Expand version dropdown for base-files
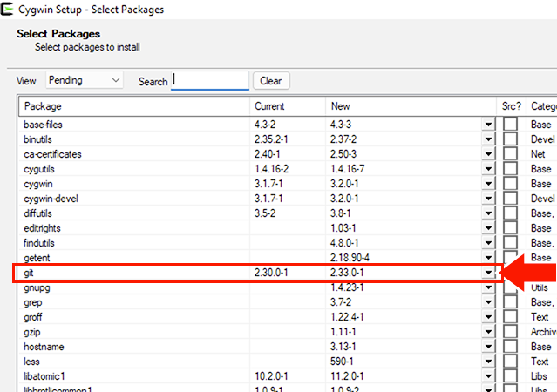Viewport: 557px width, 392px height. coord(488,125)
